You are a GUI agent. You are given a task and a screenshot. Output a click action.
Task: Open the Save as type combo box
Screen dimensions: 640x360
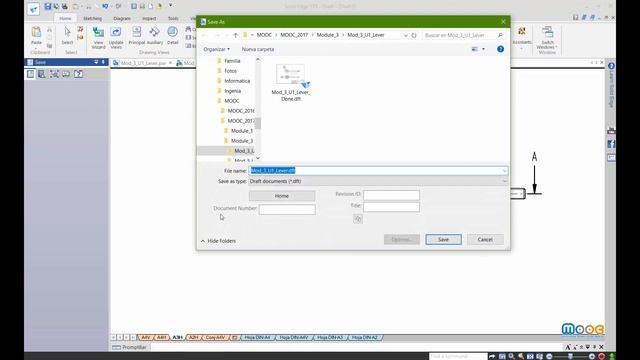pyautogui.click(x=378, y=181)
